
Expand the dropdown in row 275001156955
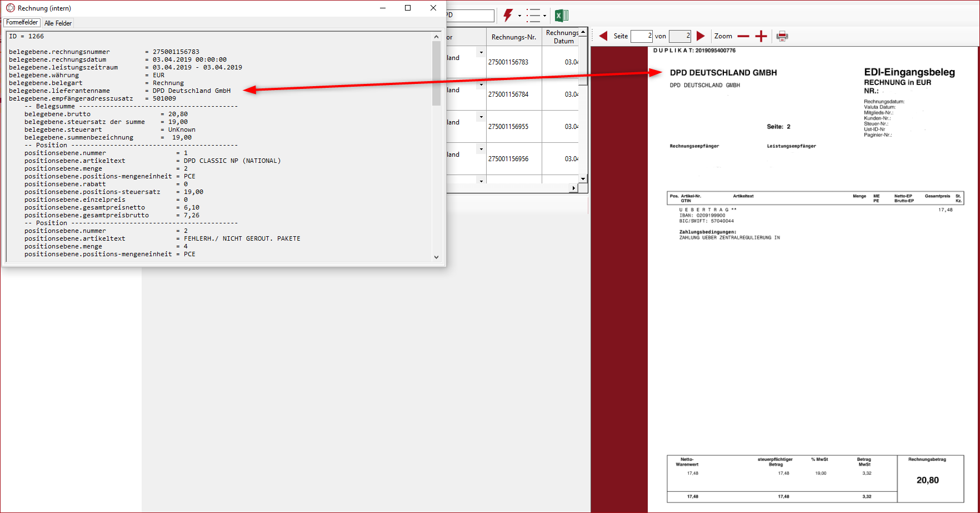pos(481,117)
